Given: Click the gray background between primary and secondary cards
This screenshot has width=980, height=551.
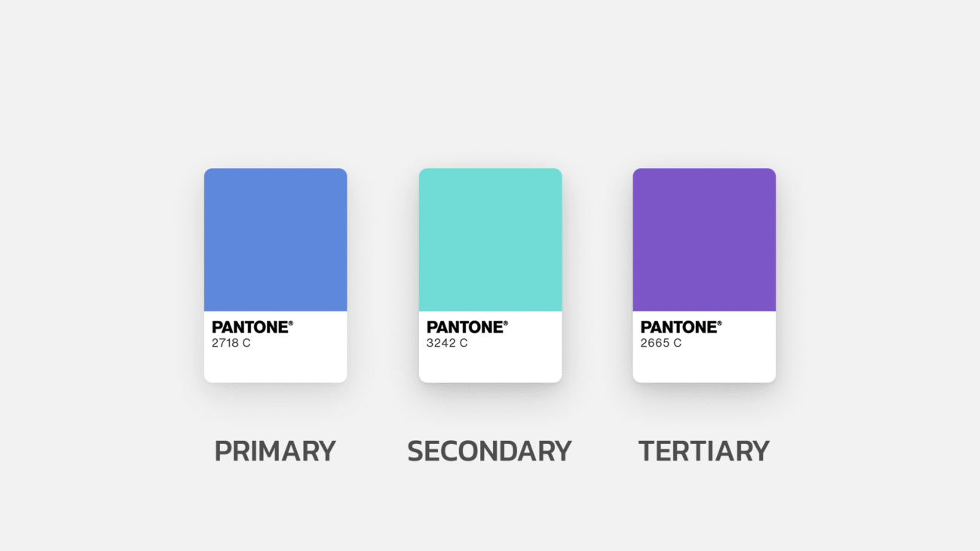Looking at the screenshot, I should pyautogui.click(x=383, y=275).
